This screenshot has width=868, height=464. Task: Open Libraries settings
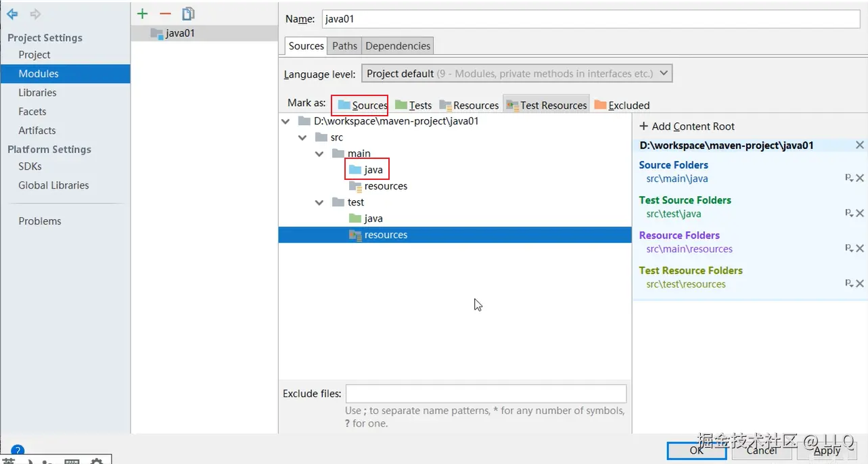37,93
